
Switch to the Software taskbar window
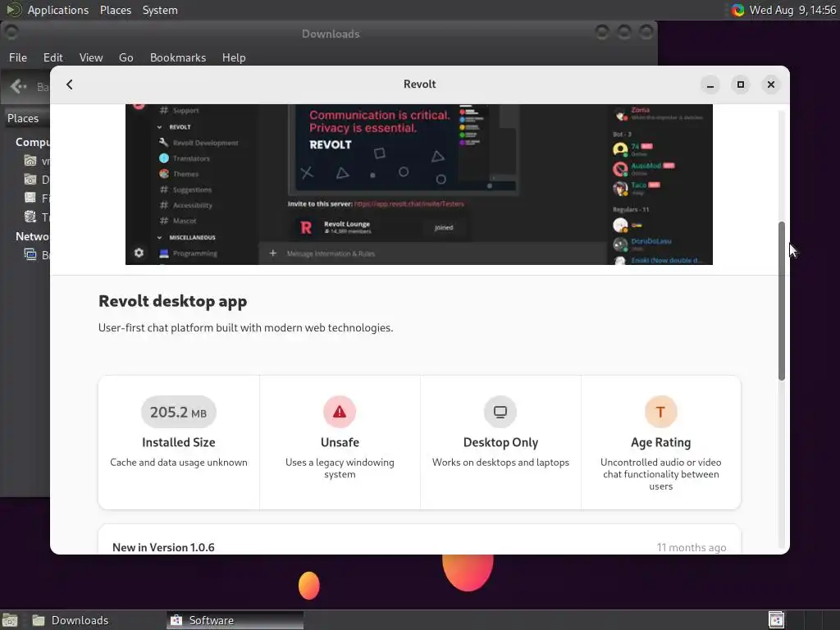(234, 620)
